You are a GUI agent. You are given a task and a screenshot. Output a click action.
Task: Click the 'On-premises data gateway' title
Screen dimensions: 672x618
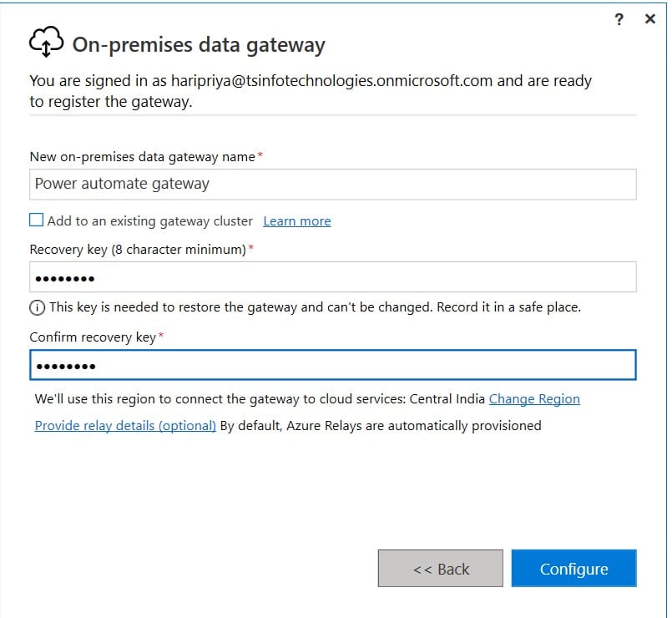point(199,44)
